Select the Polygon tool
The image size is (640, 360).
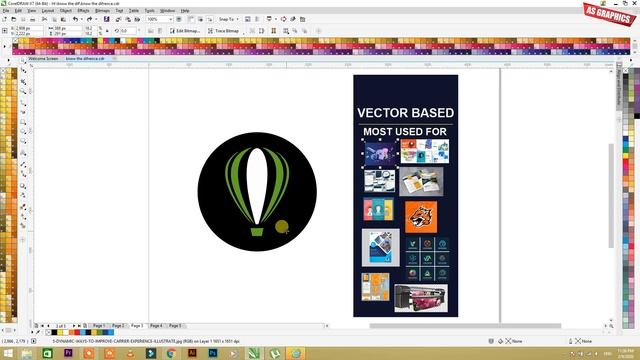coord(23,142)
